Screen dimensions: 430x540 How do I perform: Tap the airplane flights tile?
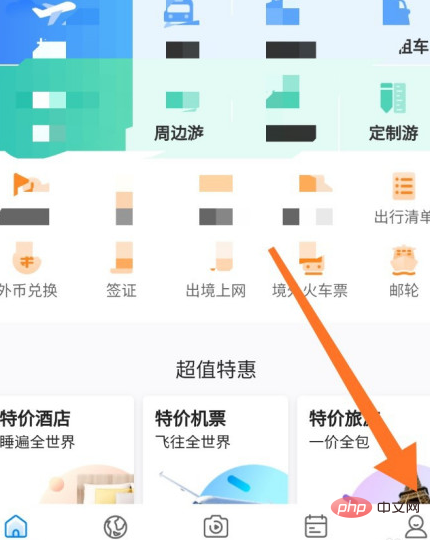click(x=65, y=32)
